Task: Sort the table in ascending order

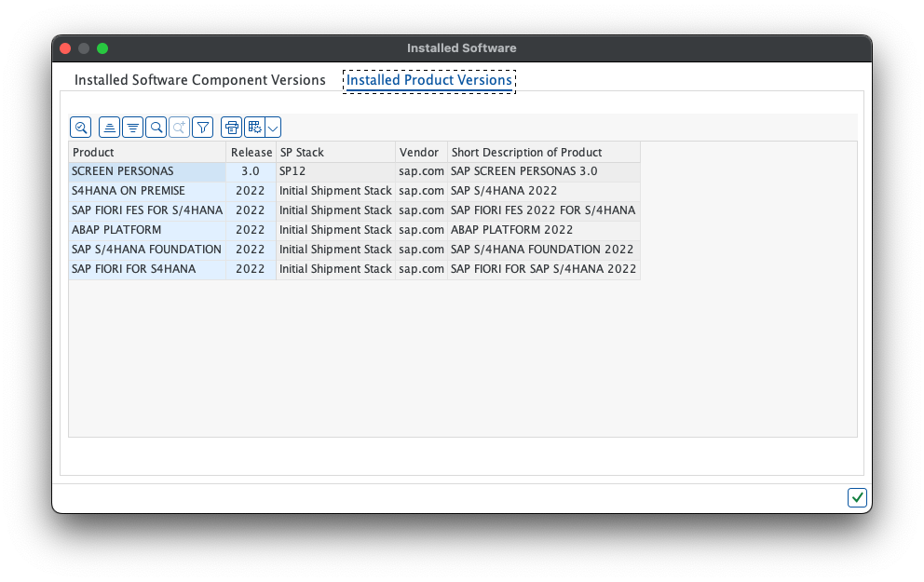Action: 110,128
